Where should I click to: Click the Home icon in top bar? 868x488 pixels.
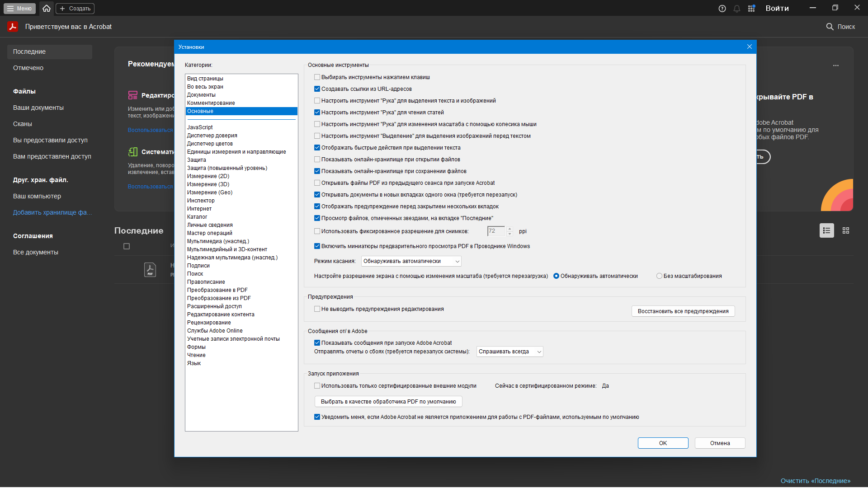(47, 8)
